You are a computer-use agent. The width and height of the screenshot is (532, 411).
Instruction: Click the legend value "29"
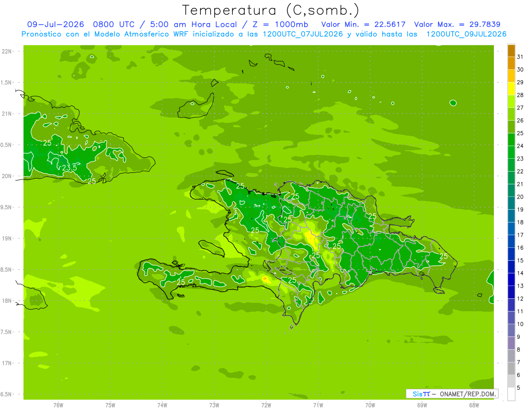(x=520, y=82)
